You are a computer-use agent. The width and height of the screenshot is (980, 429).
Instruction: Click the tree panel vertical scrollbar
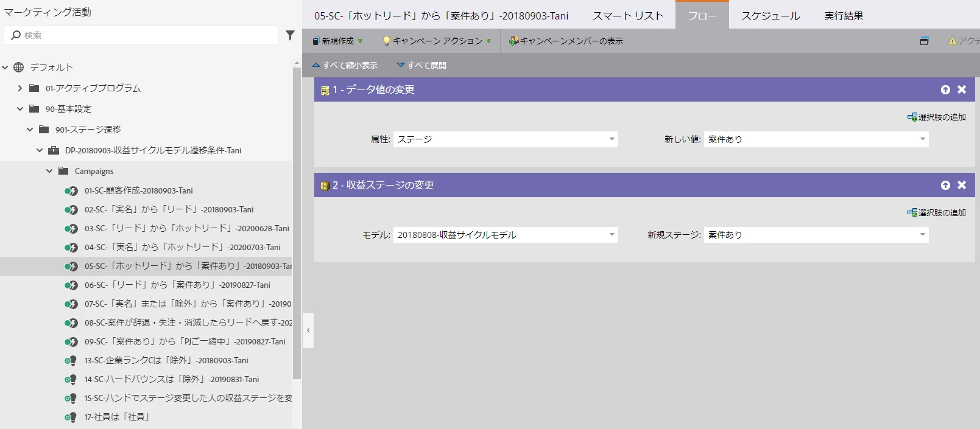(x=297, y=222)
